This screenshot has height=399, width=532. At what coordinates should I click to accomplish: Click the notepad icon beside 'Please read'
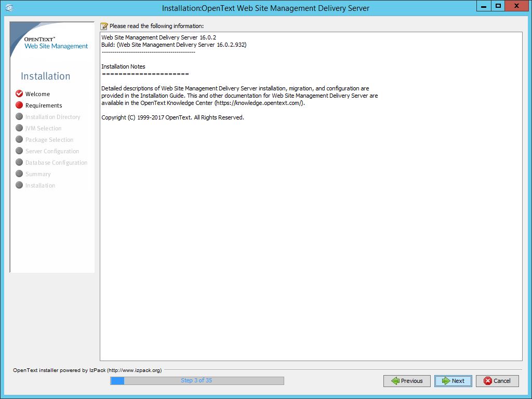104,26
